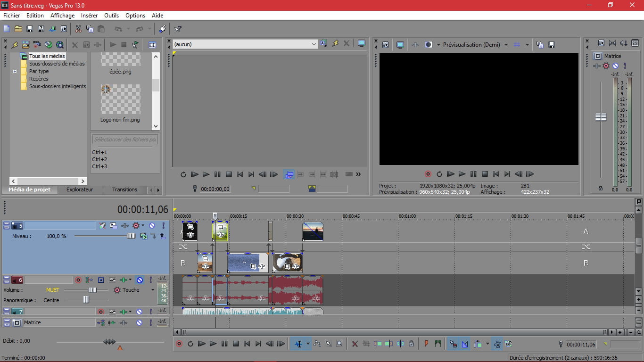Open the (aucun) trimmer media dropdown
This screenshot has width=644, height=362.
pyautogui.click(x=314, y=44)
